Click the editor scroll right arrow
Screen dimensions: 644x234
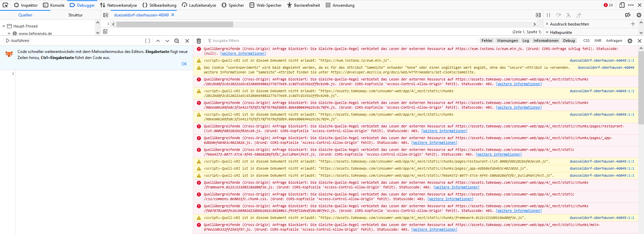click(x=535, y=24)
